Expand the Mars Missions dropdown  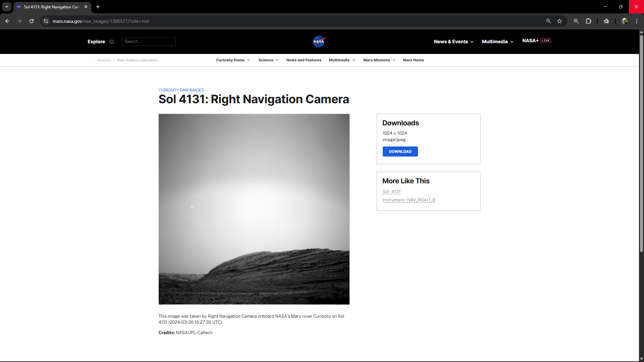pos(379,60)
